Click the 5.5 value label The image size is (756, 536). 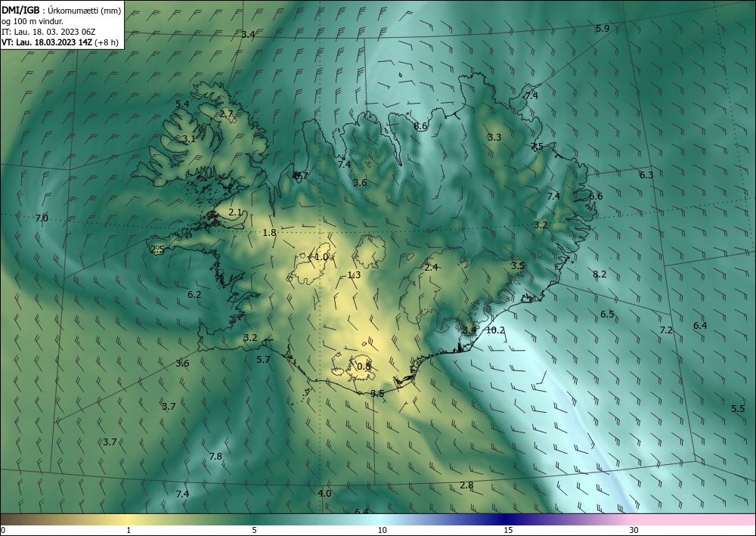[738, 409]
